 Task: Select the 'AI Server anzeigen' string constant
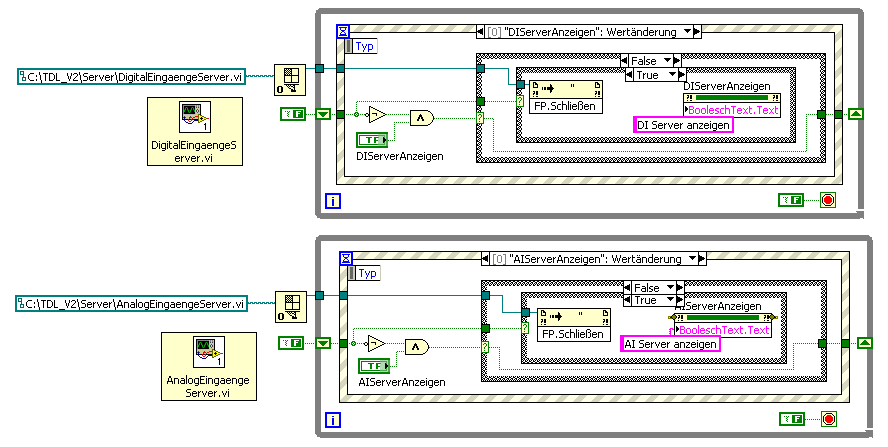pos(671,344)
